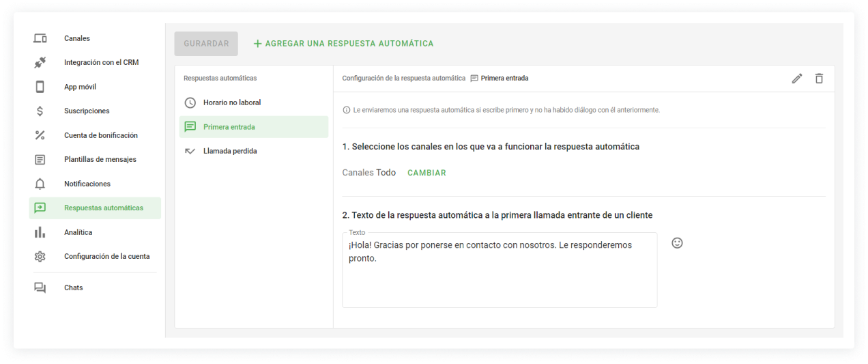Click Agregar una respuesta automática
Image resolution: width=868 pixels, height=364 pixels.
point(343,44)
